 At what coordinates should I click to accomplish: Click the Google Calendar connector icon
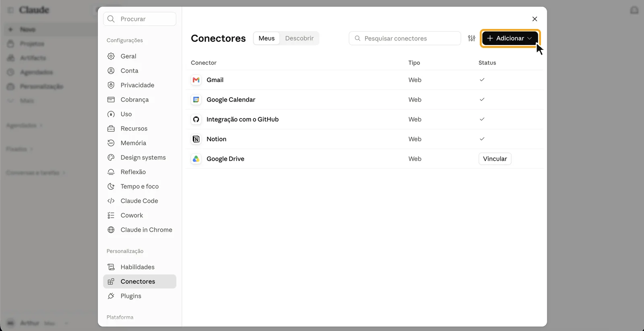pos(196,100)
